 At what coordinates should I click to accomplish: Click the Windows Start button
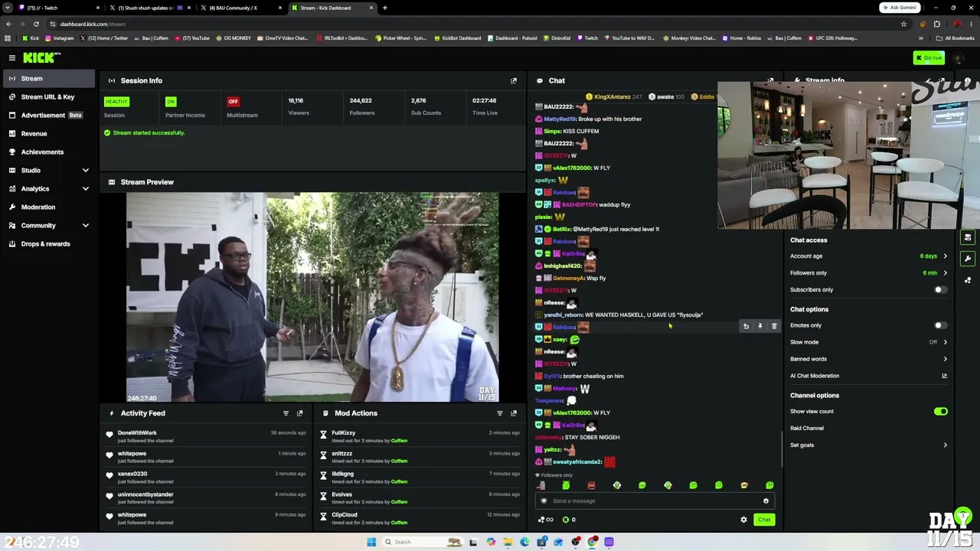(371, 542)
